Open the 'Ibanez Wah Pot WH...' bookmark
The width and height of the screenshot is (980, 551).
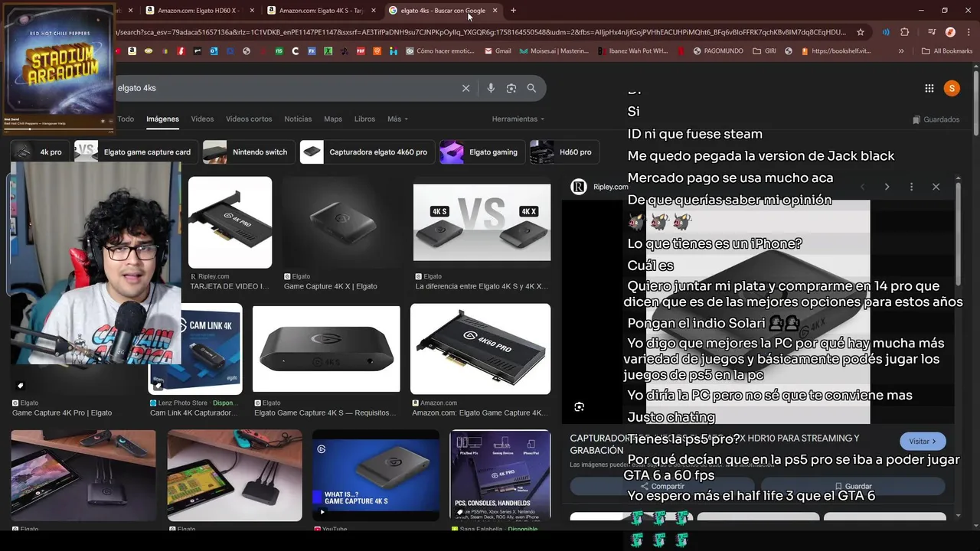pyautogui.click(x=632, y=51)
